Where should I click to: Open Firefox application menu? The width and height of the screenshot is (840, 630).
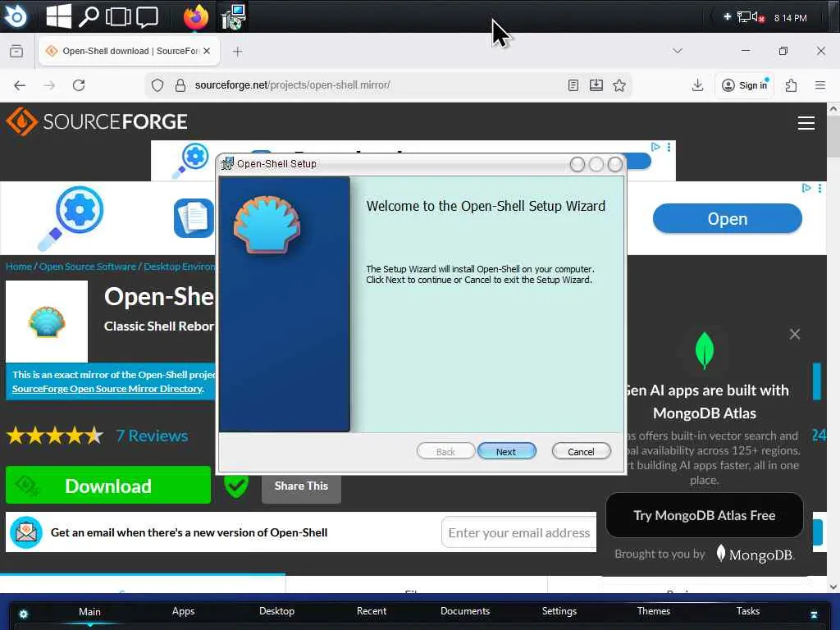(x=820, y=85)
